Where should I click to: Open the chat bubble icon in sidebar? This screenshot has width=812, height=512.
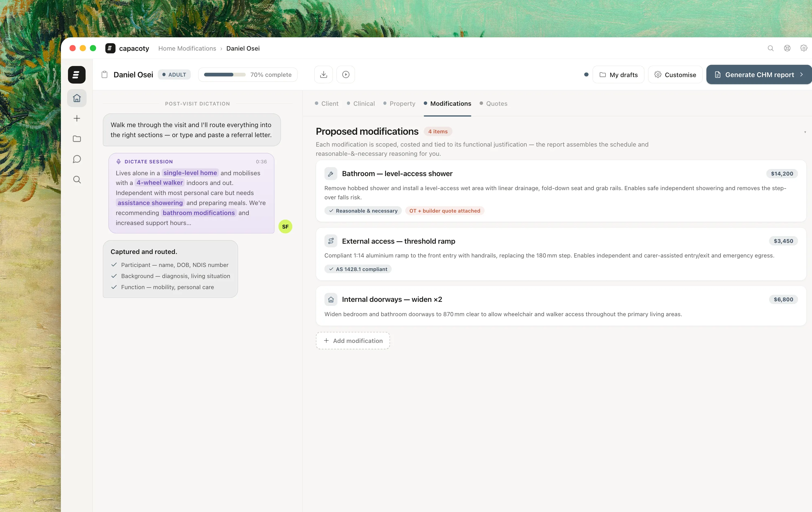77,159
